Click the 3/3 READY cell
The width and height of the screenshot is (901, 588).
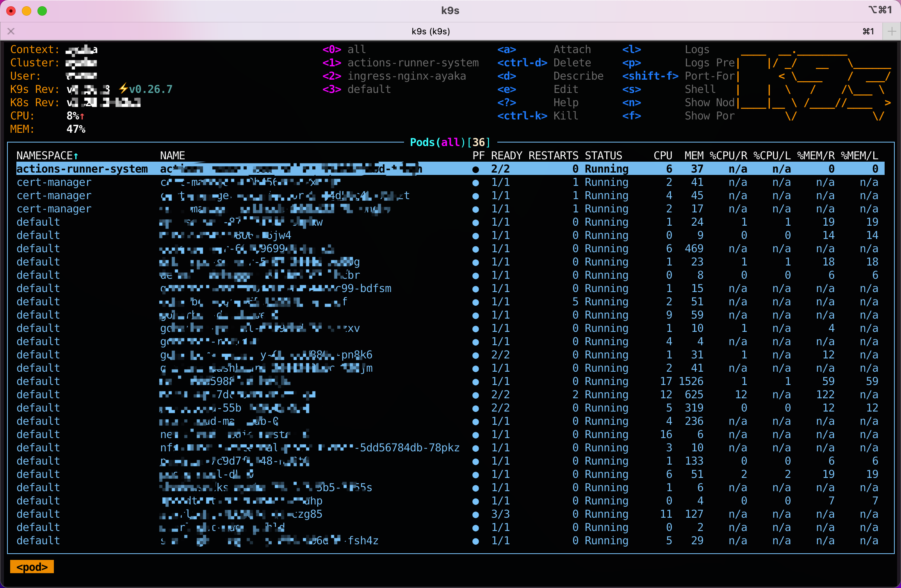pos(500,514)
